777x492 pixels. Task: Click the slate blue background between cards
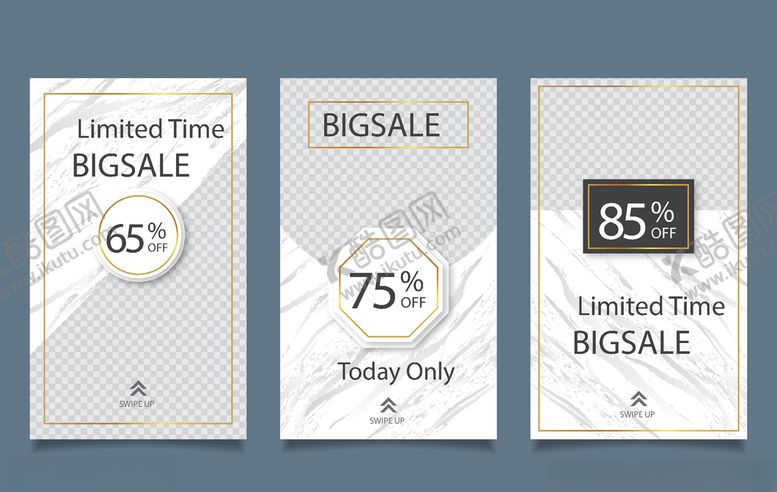(263, 258)
